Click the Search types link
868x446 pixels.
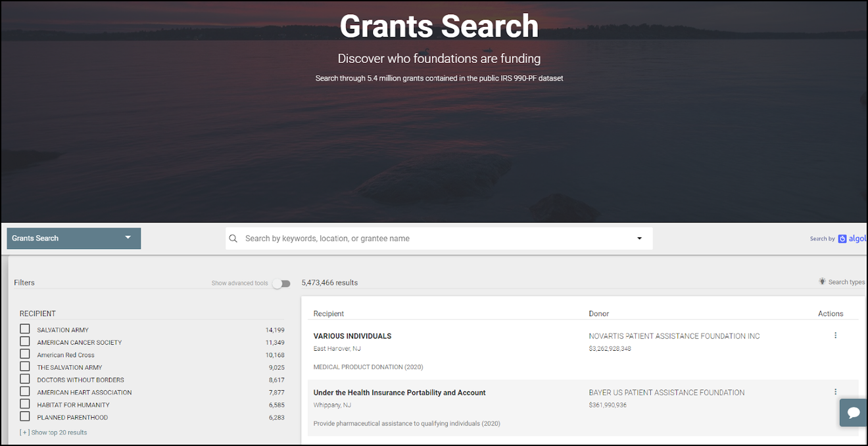(x=846, y=282)
